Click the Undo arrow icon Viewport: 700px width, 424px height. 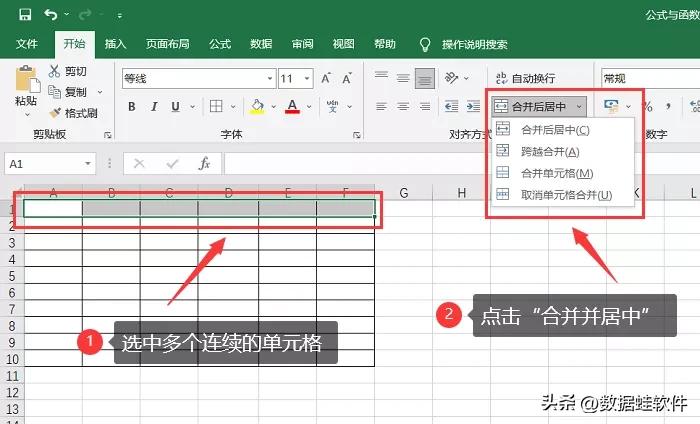50,16
